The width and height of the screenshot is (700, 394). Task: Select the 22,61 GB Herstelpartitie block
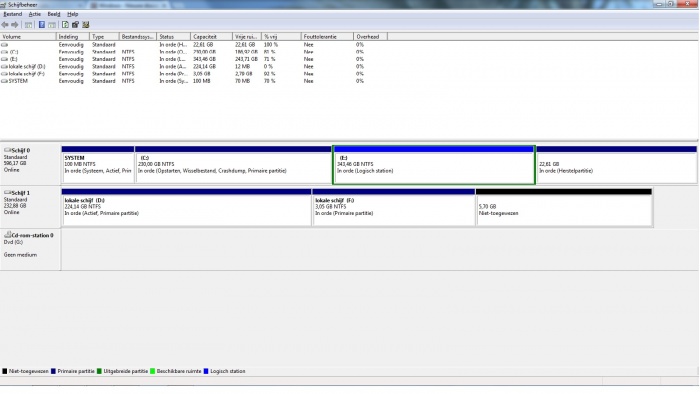click(617, 165)
